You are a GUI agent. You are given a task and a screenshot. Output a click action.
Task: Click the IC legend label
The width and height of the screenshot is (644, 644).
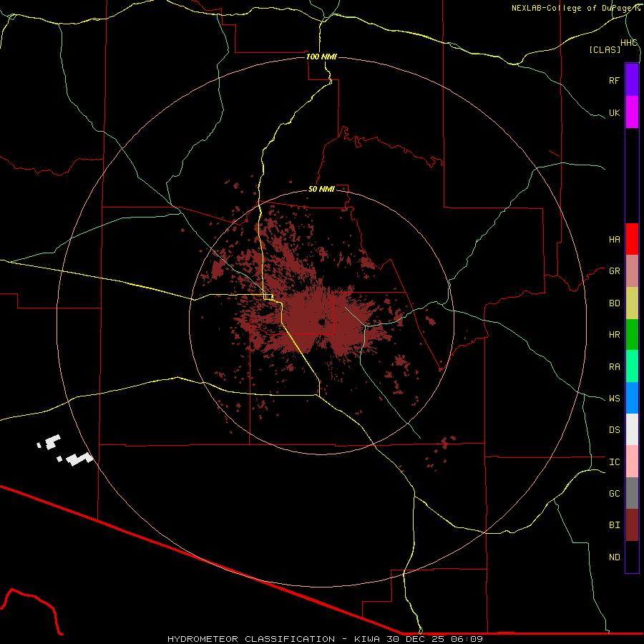pyautogui.click(x=614, y=462)
